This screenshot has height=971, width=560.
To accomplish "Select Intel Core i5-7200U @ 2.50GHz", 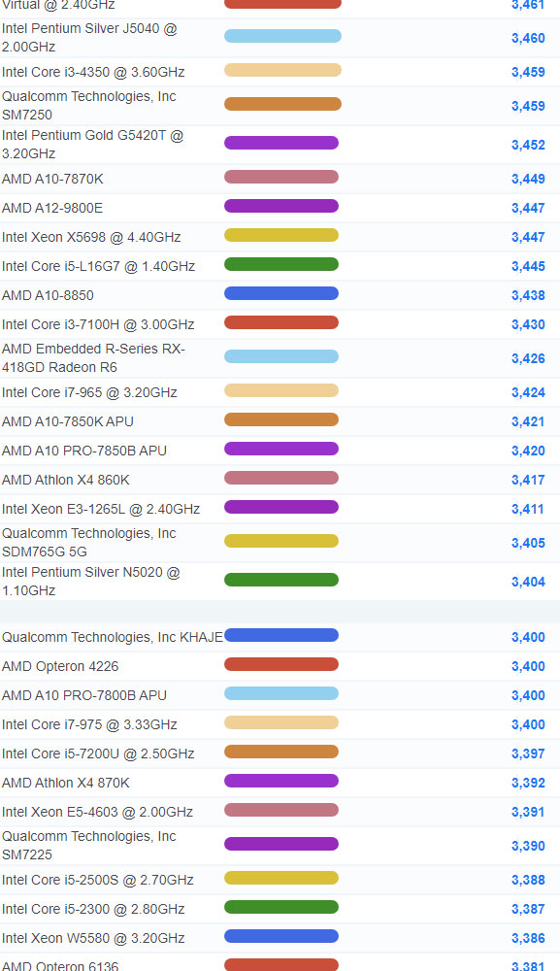I will [98, 753].
